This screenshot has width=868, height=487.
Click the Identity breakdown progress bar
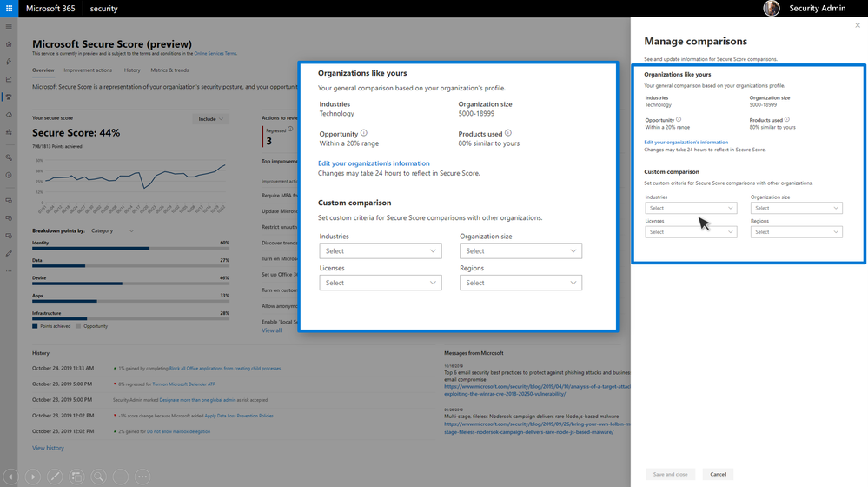pos(130,248)
